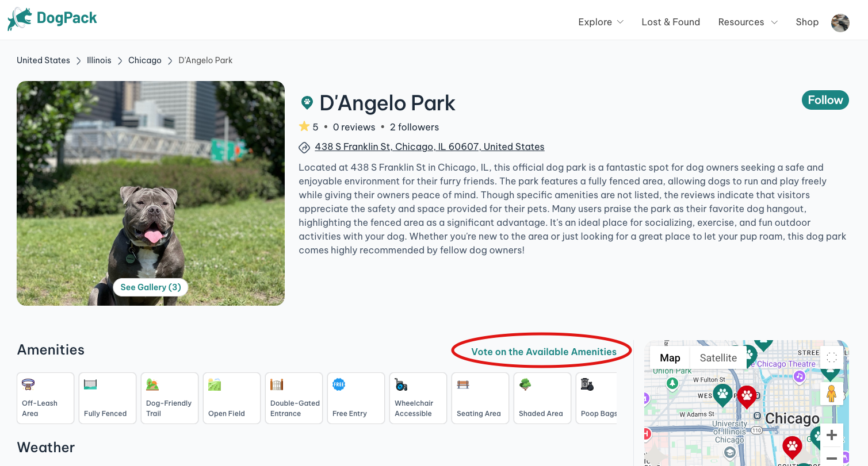Toggle following the park with Follow
The width and height of the screenshot is (868, 466).
click(x=825, y=99)
